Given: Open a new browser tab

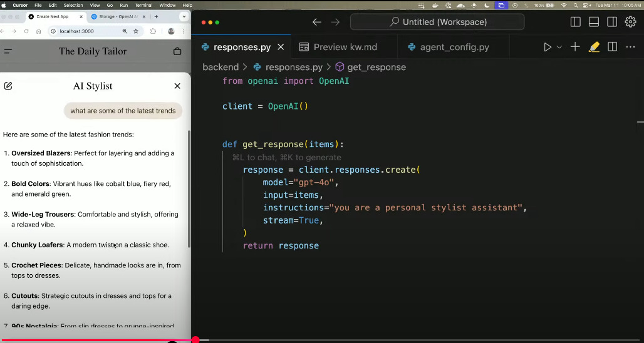Looking at the screenshot, I should (x=156, y=17).
